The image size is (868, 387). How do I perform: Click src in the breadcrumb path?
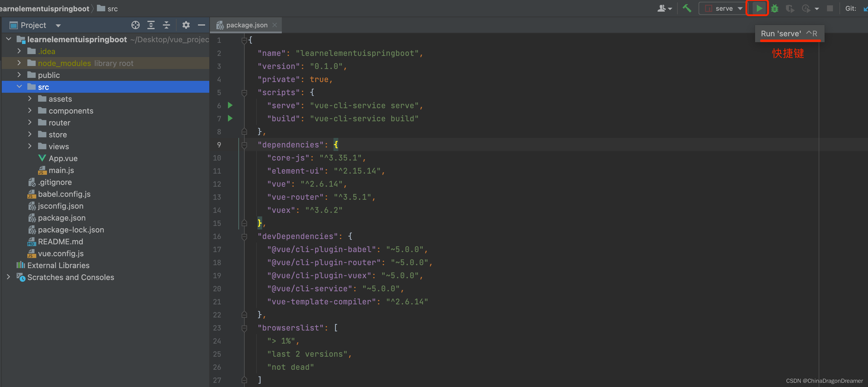click(x=108, y=8)
